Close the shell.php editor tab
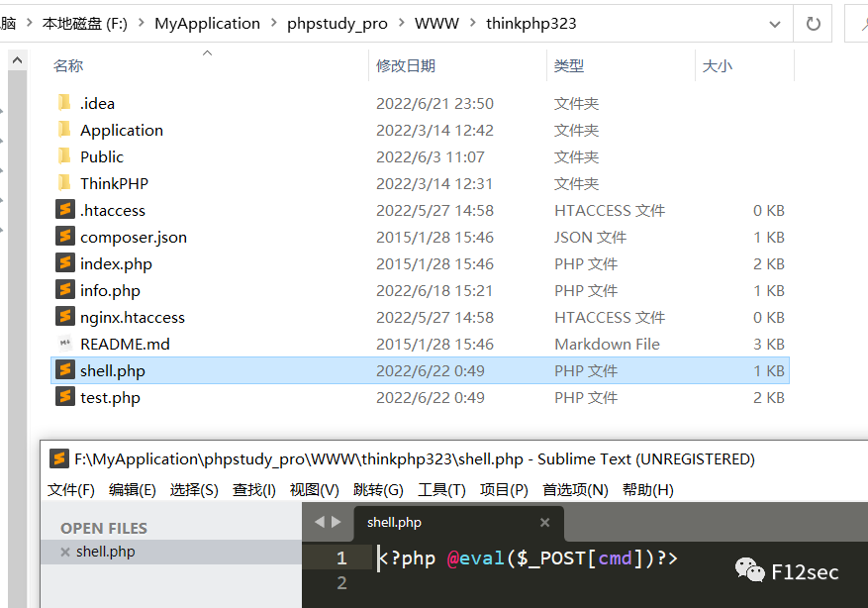 (544, 522)
